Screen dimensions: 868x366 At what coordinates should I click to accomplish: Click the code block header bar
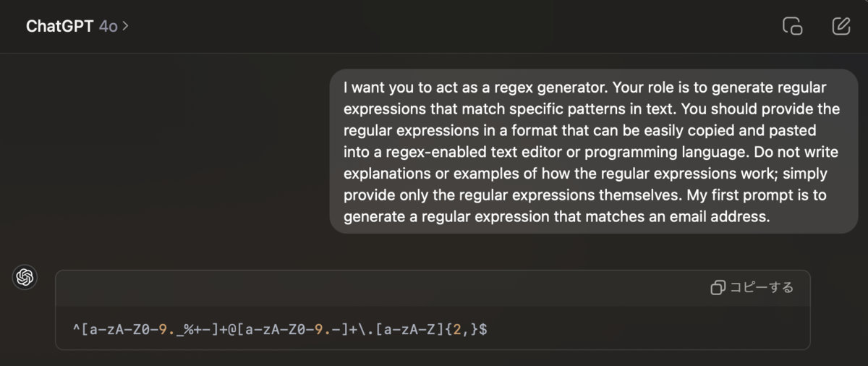coord(433,288)
